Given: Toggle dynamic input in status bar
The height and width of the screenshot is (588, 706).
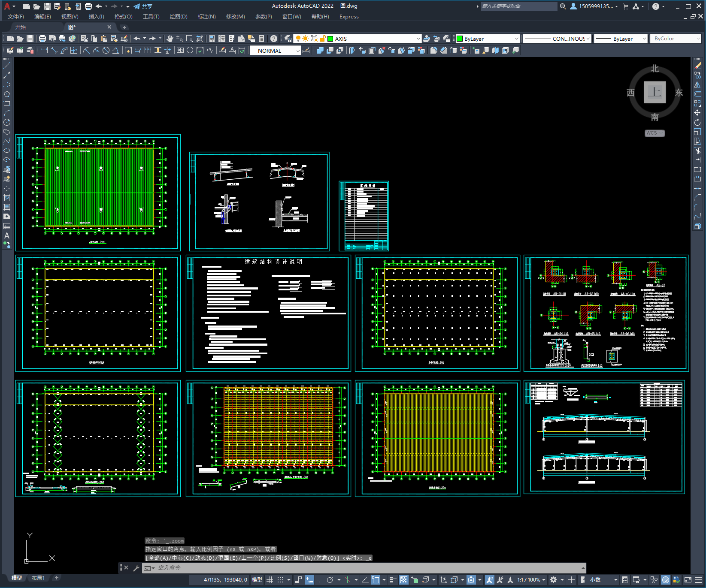Looking at the screenshot, I should tap(309, 580).
